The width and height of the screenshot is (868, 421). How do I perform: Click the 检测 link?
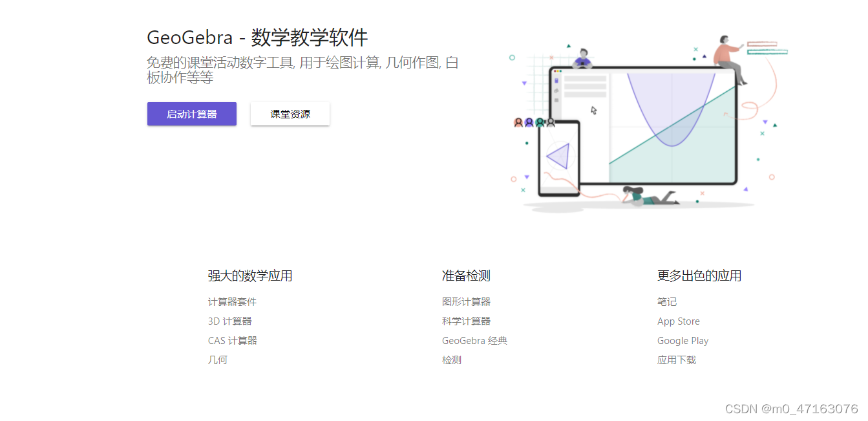[x=452, y=360]
